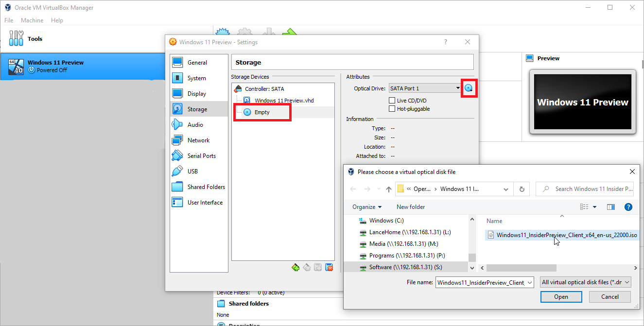Toggle the preview pane icon
The height and width of the screenshot is (326, 644).
coord(611,207)
